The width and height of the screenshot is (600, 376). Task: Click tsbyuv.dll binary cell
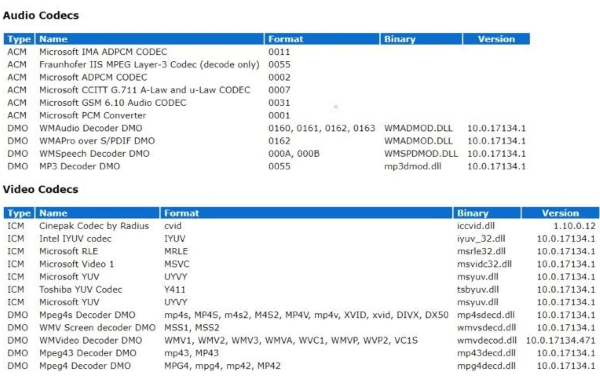(478, 290)
